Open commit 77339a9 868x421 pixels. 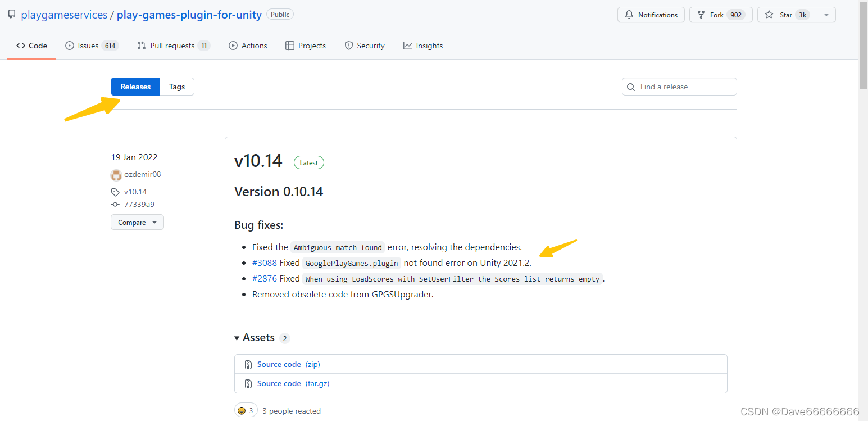139,205
